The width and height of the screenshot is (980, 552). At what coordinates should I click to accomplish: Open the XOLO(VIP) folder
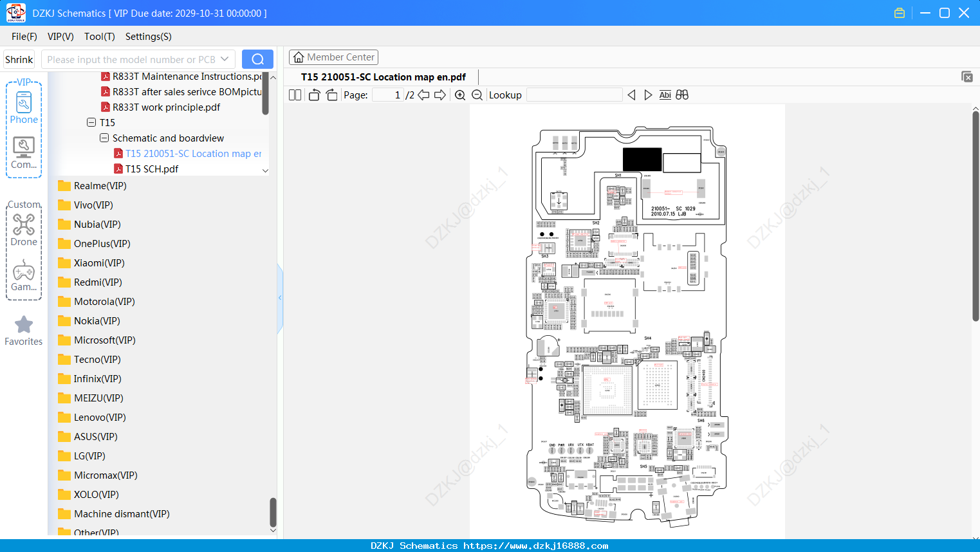[x=88, y=495]
